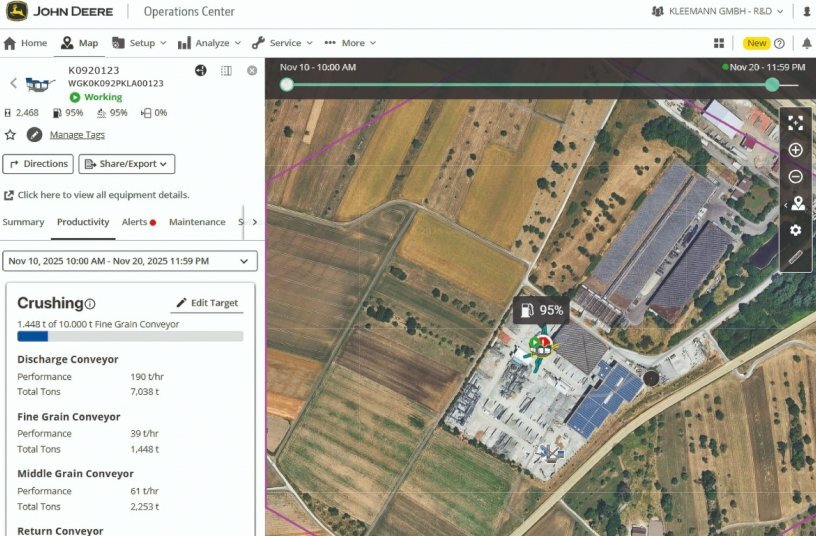Open the Share/Export dropdown
This screenshot has width=816, height=536.
click(126, 164)
